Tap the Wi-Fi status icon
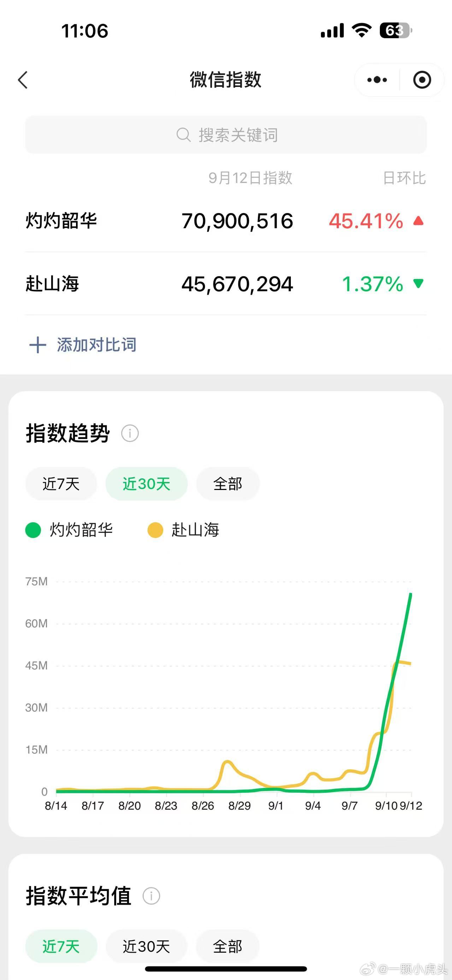The height and width of the screenshot is (980, 452). pos(362,30)
